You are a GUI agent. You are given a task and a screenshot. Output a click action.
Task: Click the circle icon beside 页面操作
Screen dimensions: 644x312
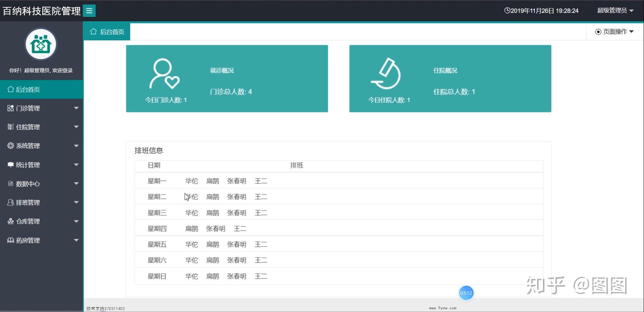pos(598,32)
